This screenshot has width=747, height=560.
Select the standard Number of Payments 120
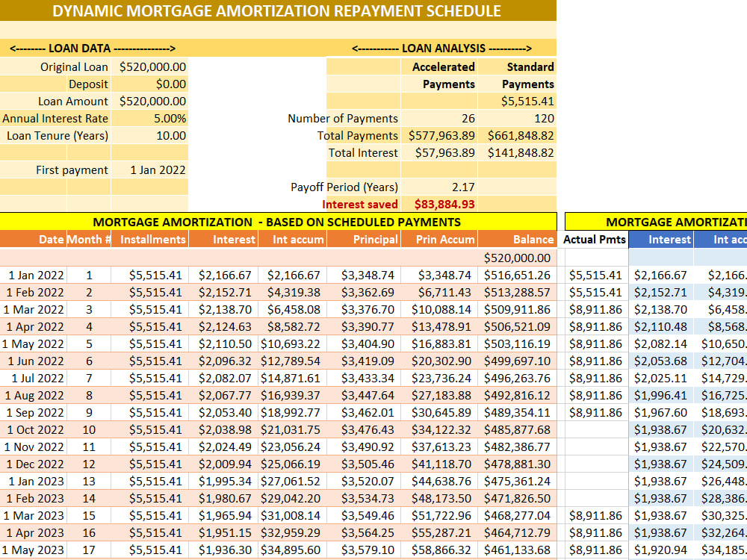pyautogui.click(x=517, y=118)
